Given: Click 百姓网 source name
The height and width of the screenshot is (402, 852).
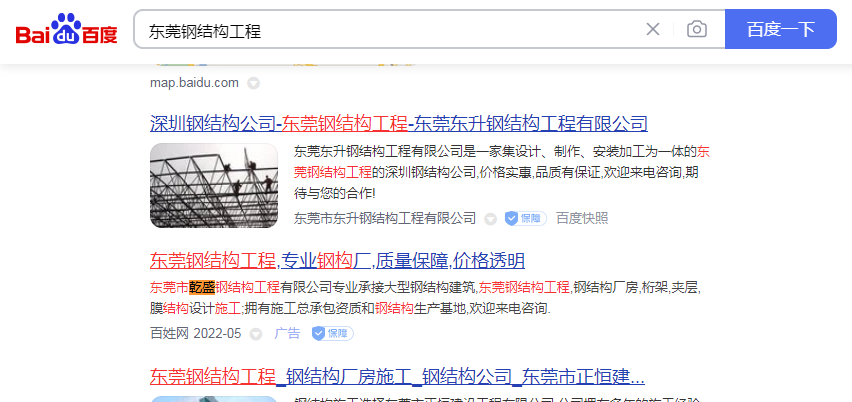Looking at the screenshot, I should point(169,333).
